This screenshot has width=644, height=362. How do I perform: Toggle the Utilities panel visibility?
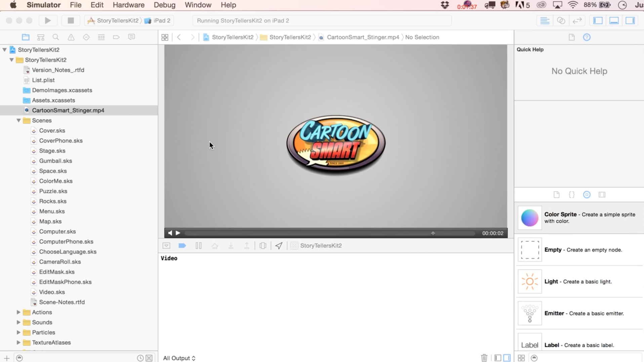[x=630, y=21]
